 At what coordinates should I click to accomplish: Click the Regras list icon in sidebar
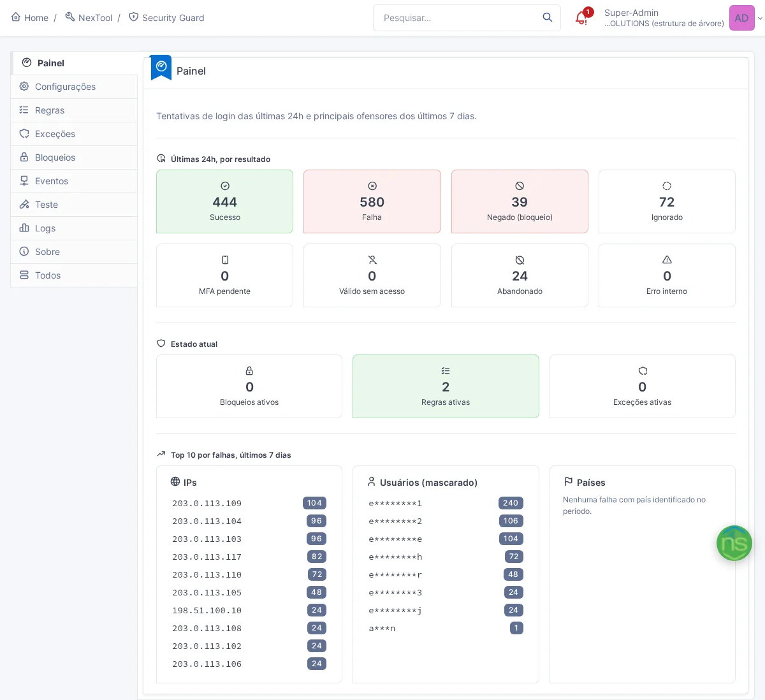(x=24, y=110)
